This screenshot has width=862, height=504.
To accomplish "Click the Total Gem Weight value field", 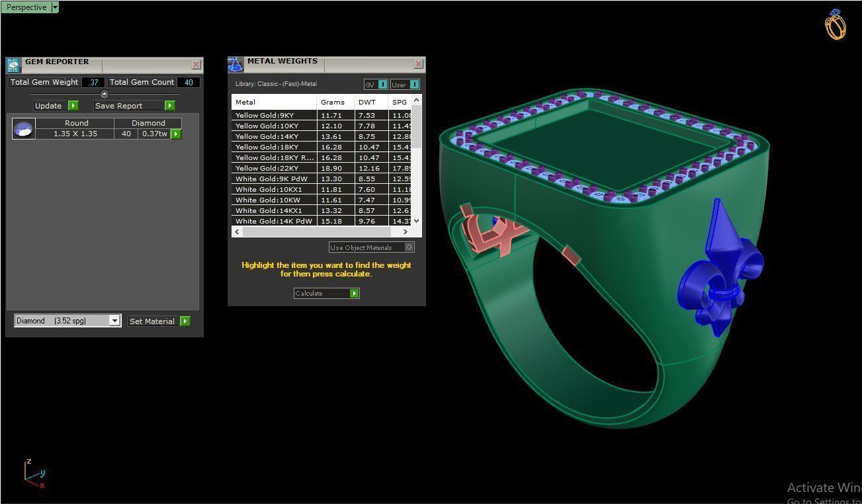I will pos(93,82).
